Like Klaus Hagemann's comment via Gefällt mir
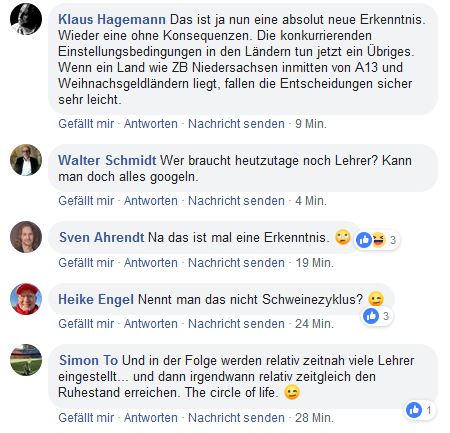The width and height of the screenshot is (450, 433). (86, 124)
